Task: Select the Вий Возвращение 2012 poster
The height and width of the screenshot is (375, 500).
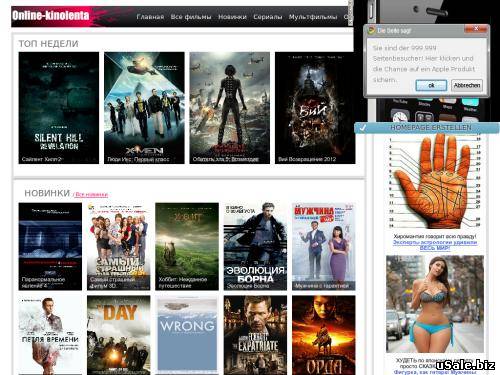Action: tap(315, 108)
